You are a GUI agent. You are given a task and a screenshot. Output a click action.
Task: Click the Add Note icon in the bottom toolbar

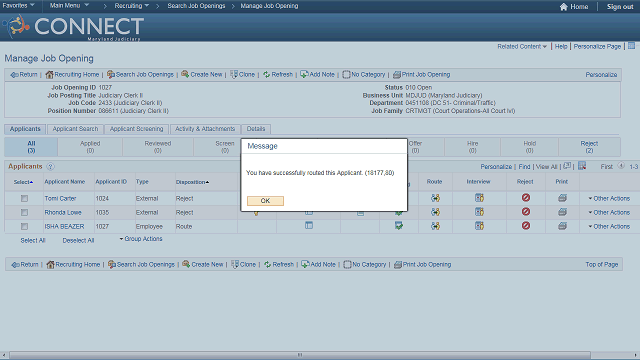coord(305,264)
